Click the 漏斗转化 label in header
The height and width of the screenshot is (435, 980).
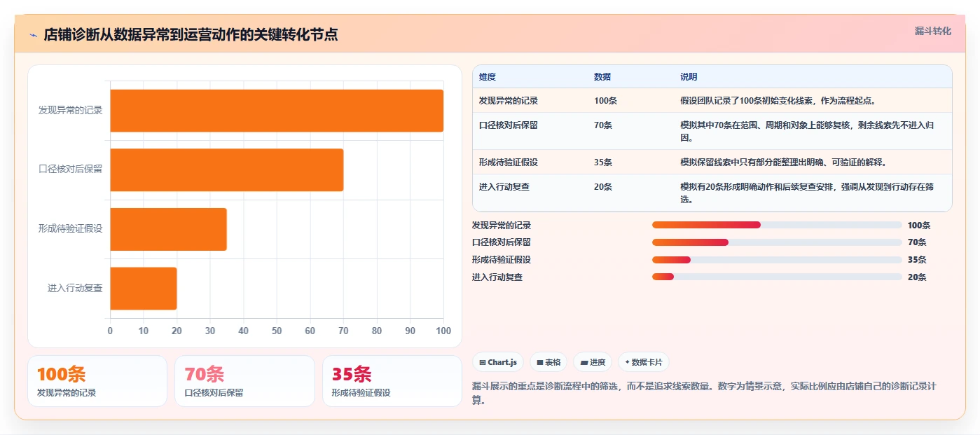932,32
